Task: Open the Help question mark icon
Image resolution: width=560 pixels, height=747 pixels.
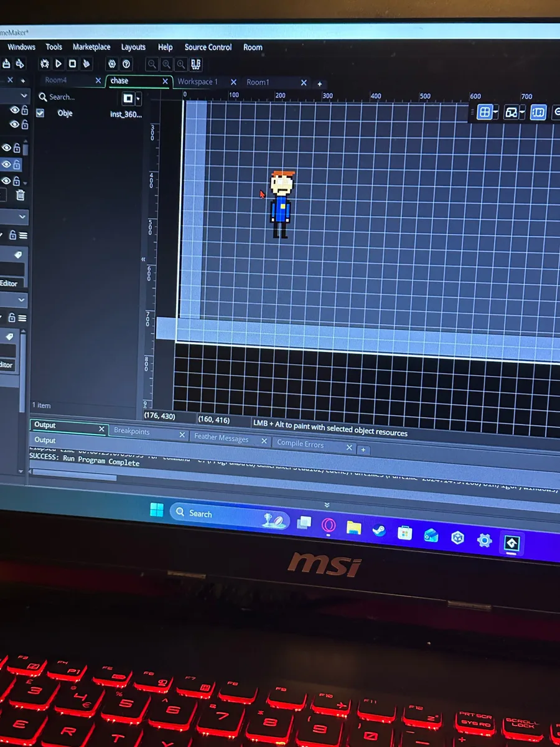Action: pyautogui.click(x=126, y=63)
